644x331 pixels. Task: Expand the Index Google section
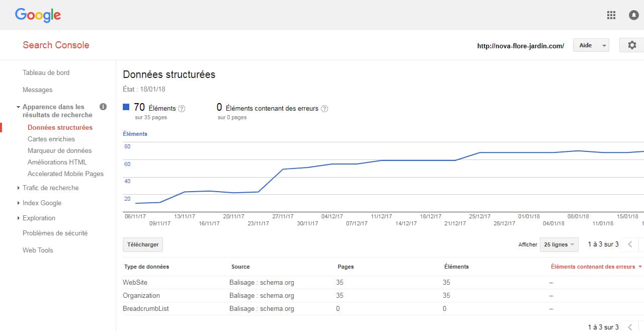point(42,203)
